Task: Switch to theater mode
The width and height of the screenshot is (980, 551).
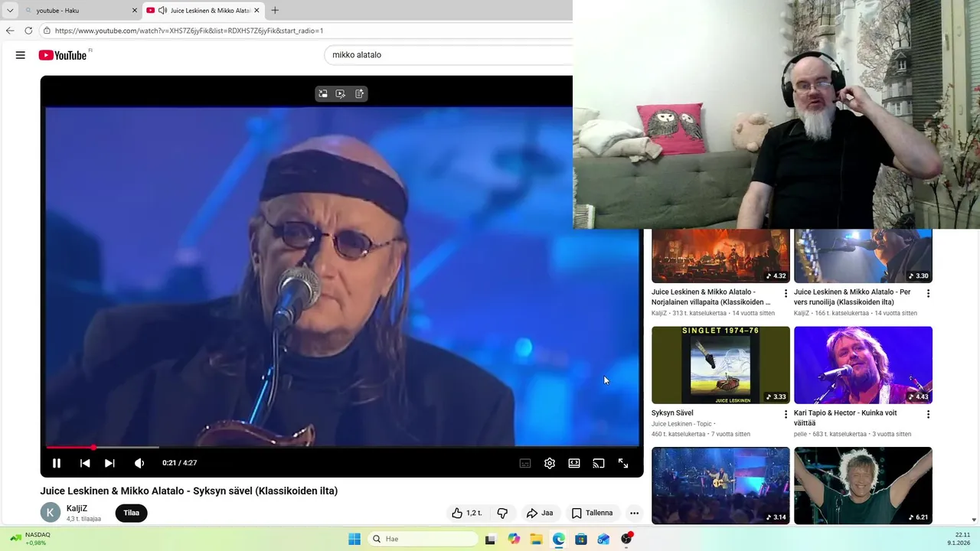Action: (574, 463)
